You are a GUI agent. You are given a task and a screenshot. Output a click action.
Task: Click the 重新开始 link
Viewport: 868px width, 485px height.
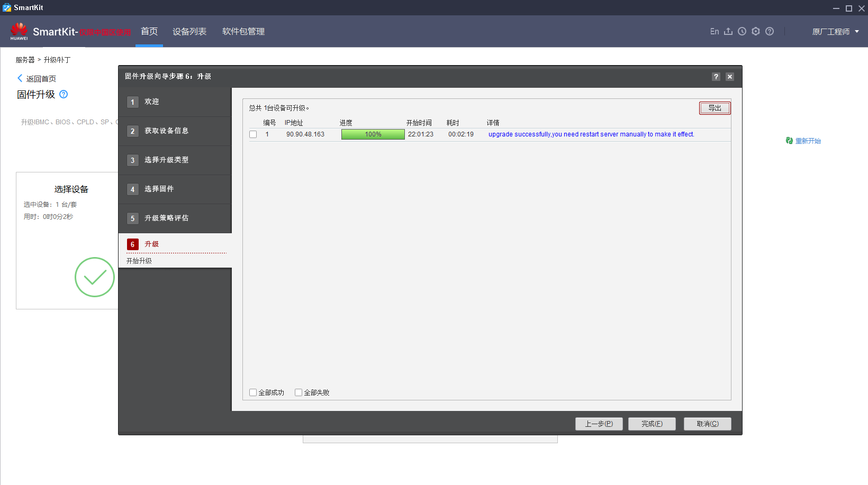coord(808,141)
